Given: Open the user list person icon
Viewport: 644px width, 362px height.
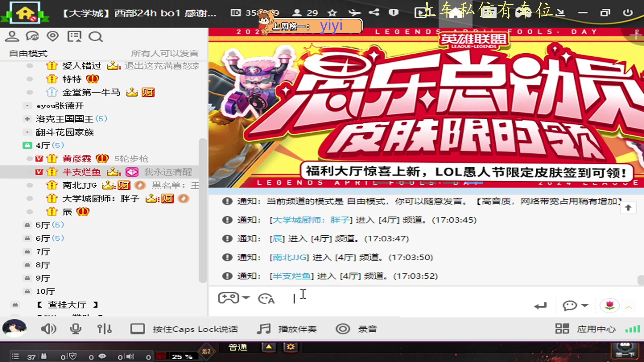Looking at the screenshot, I should pos(12,36).
